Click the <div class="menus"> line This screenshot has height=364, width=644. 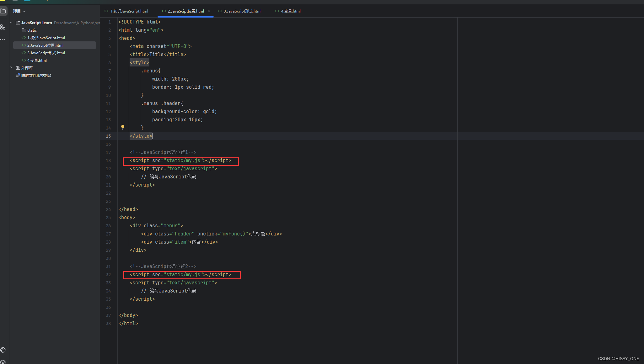(x=156, y=225)
